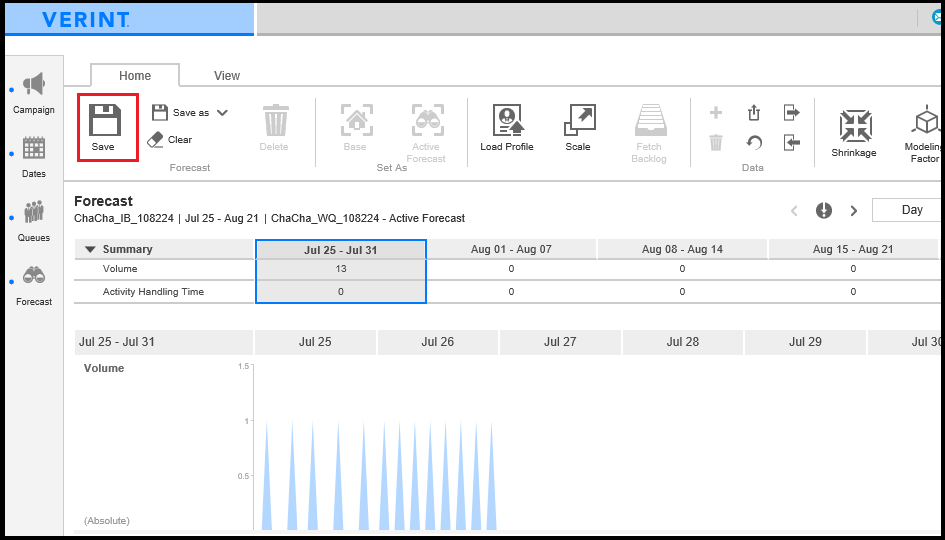The height and width of the screenshot is (540, 945).
Task: Click the upload share icon in Data group
Action: click(x=754, y=113)
